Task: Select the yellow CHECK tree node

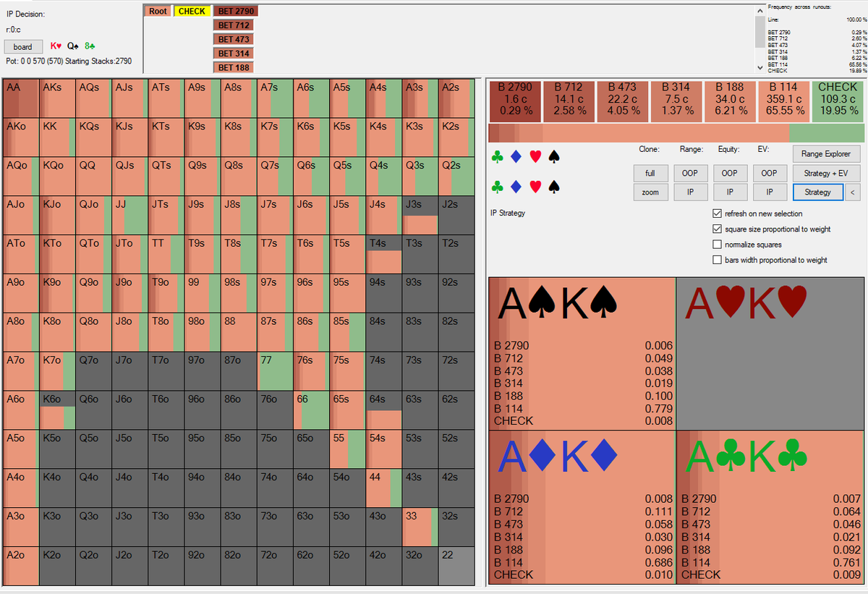Action: click(x=192, y=11)
